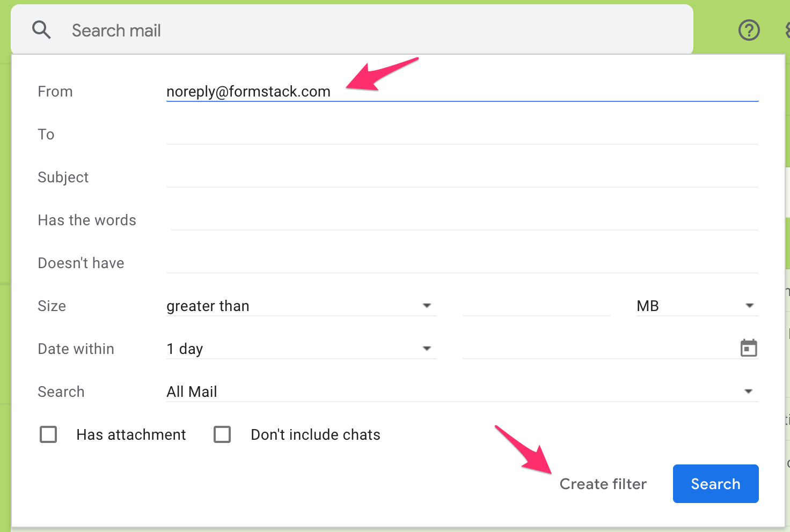
Task: Click the Create filter link
Action: 603,484
